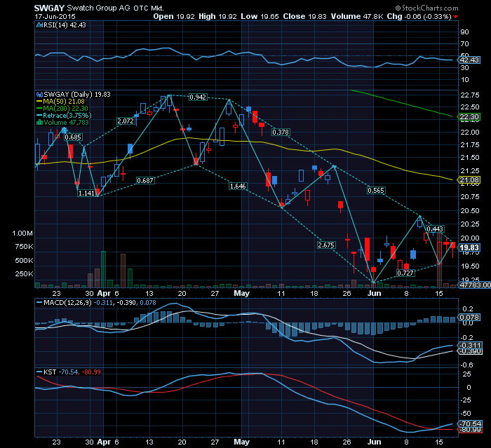491x448 pixels.
Task: Click the 22.30 MA(200) price tag
Action: click(x=469, y=117)
